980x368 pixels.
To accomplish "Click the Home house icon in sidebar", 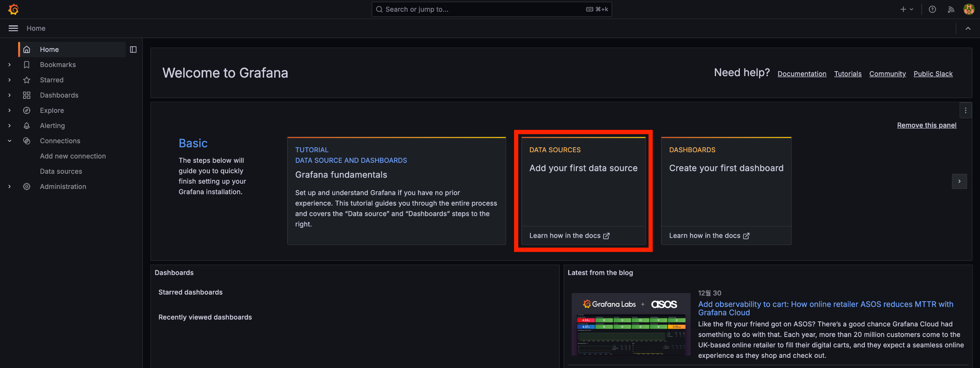I will click(x=27, y=50).
